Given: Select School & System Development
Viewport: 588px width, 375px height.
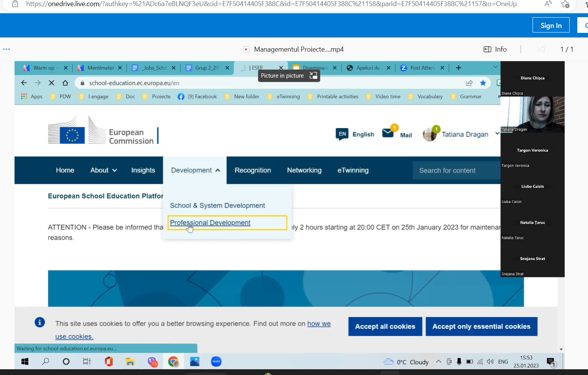Looking at the screenshot, I should tap(217, 205).
